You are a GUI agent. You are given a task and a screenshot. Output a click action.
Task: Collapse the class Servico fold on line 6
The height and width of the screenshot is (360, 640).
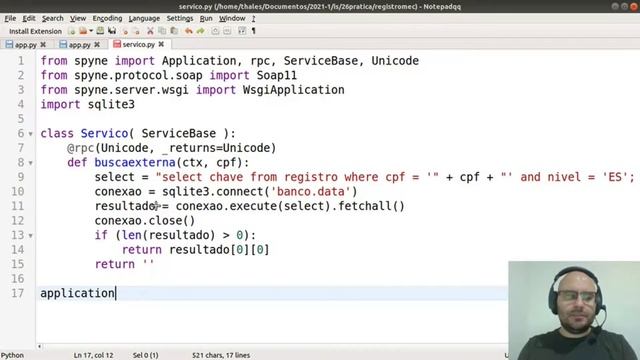tap(31, 134)
